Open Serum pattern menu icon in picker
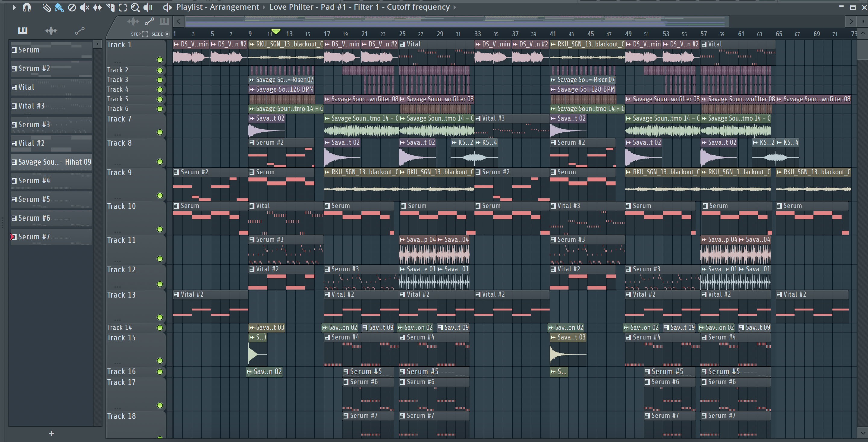The width and height of the screenshot is (868, 442). pyautogui.click(x=14, y=50)
